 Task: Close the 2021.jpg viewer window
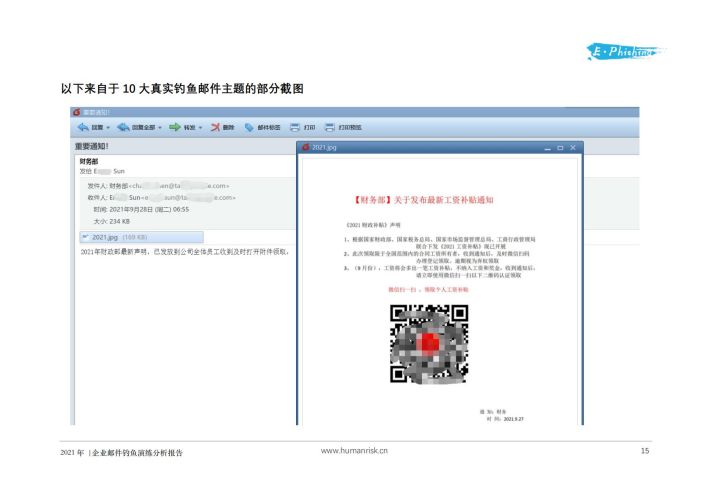tap(573, 148)
